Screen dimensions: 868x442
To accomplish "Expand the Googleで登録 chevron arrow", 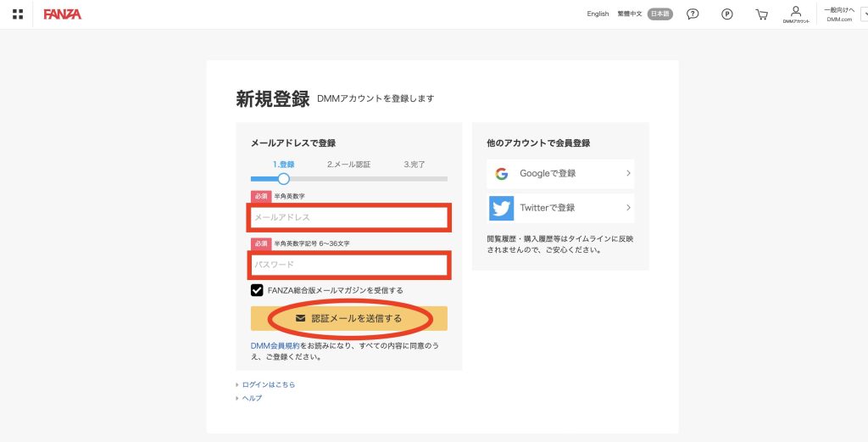I will [x=628, y=174].
